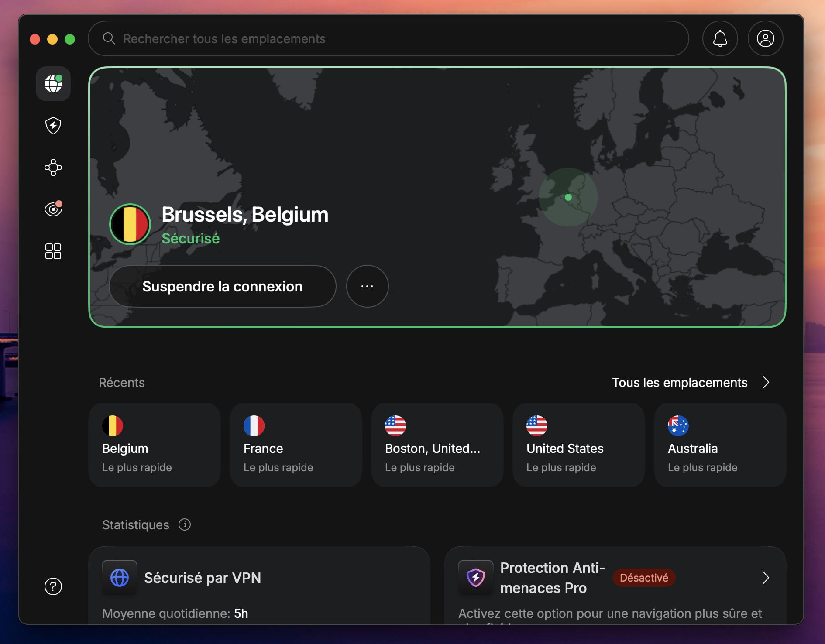Screen dimensions: 825x644
Task: Open the Threat Protection sidebar panel
Action: (53, 126)
